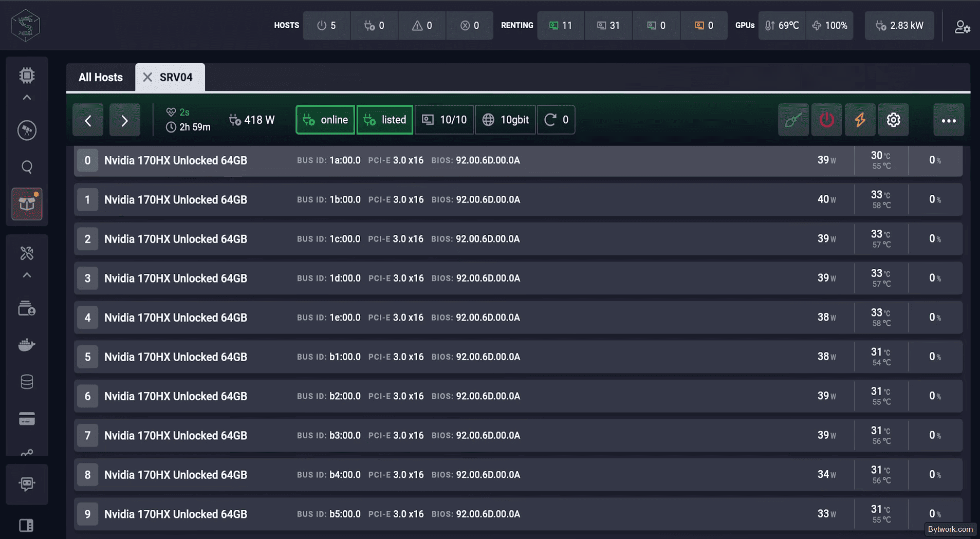Open the chat bot icon in sidebar
980x539 pixels.
[27, 484]
